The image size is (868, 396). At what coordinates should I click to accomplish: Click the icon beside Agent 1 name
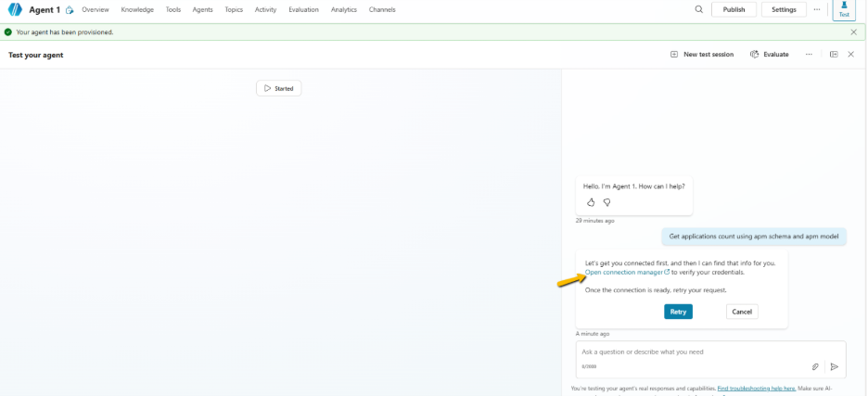point(70,10)
